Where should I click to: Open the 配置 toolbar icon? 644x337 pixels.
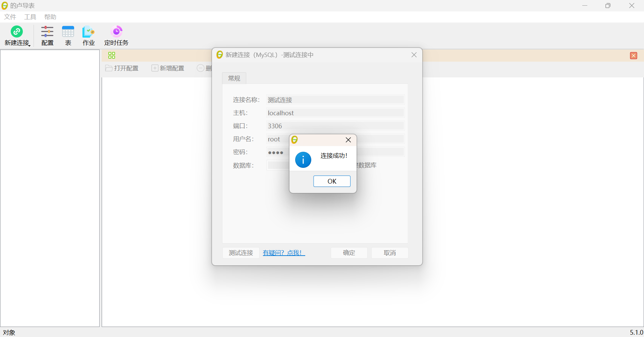coord(47,36)
